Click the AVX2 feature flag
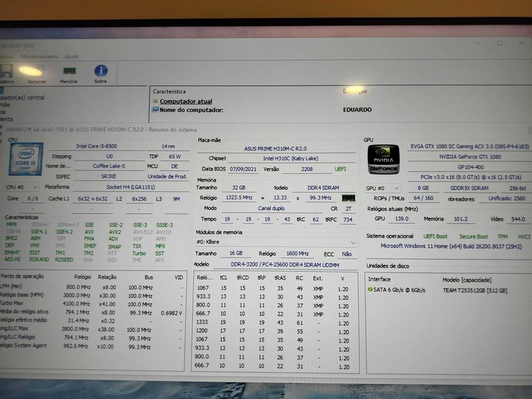 pyautogui.click(x=115, y=232)
